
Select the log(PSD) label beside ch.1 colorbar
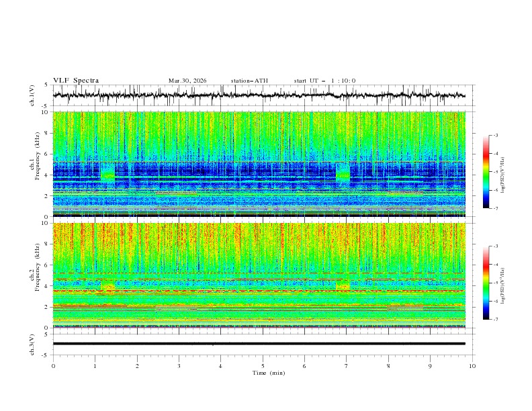[503, 175]
